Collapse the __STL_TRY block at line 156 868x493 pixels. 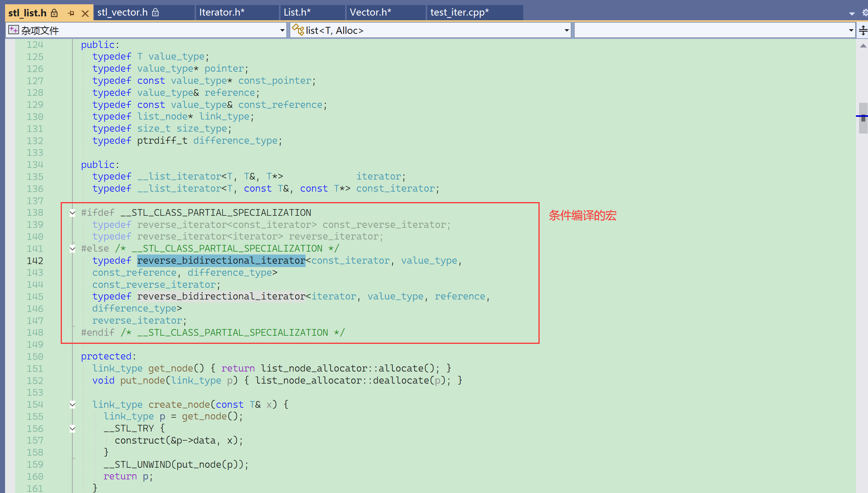click(x=72, y=429)
